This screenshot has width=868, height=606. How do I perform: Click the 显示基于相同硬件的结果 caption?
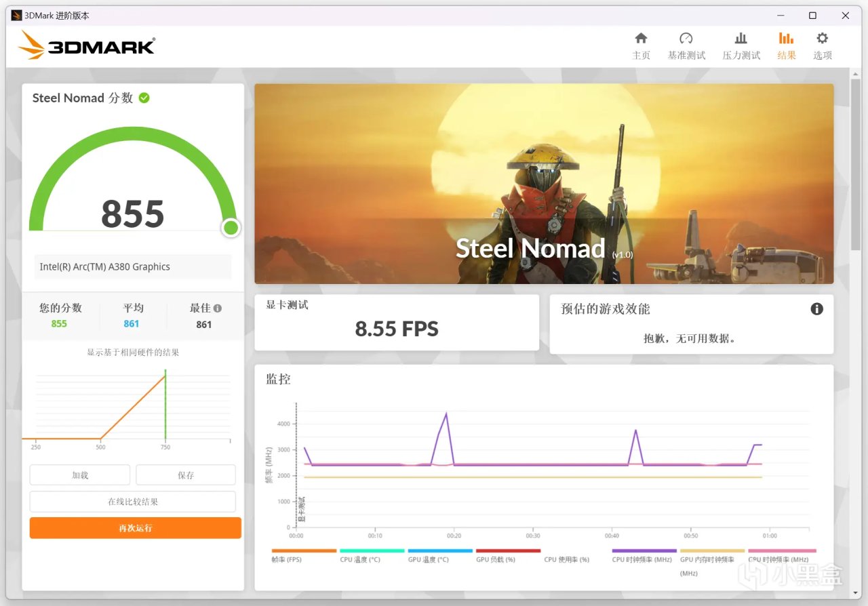(x=133, y=352)
